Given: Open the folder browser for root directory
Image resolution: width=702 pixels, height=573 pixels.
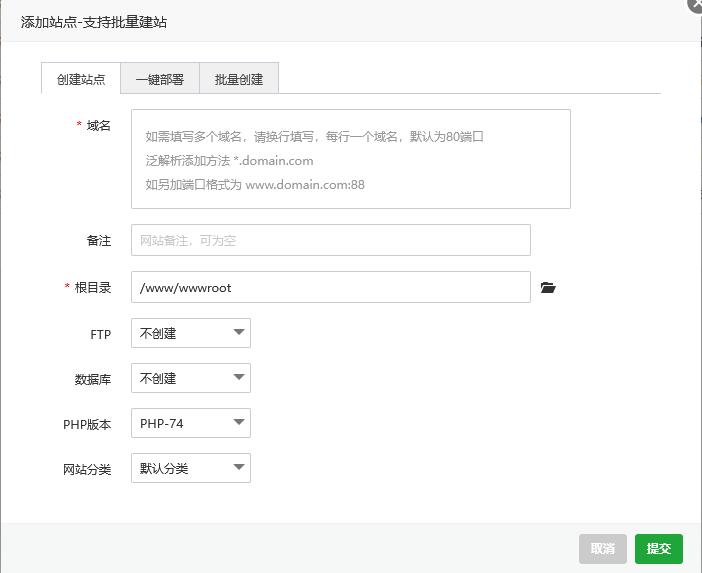Looking at the screenshot, I should 547,288.
